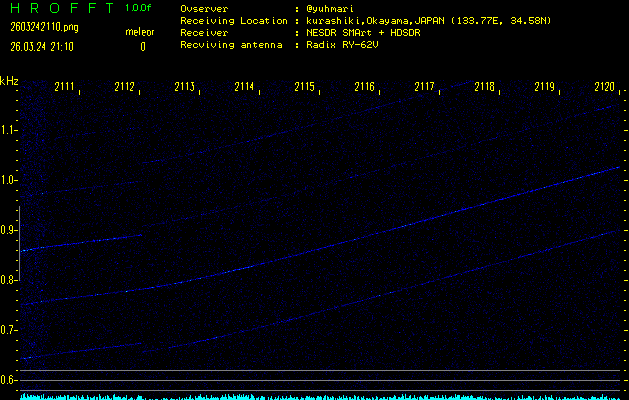Click the 1.0 kHz frequency label

click(9, 180)
